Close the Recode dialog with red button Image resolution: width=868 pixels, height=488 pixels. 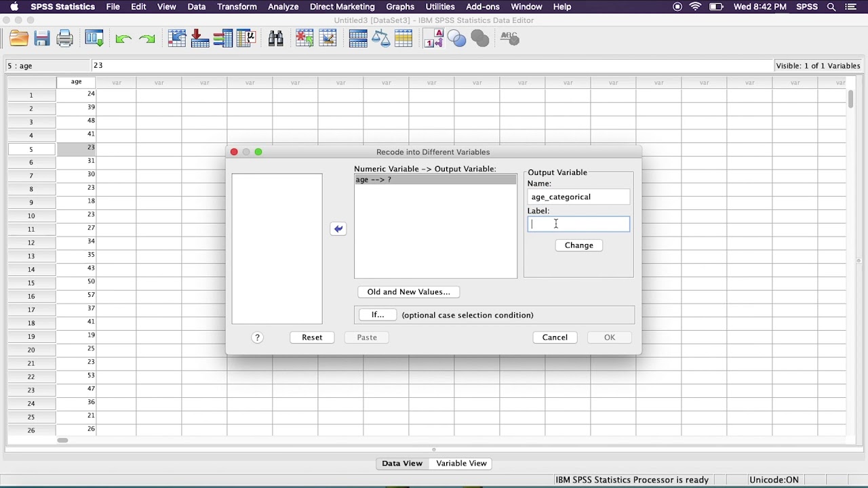(234, 152)
